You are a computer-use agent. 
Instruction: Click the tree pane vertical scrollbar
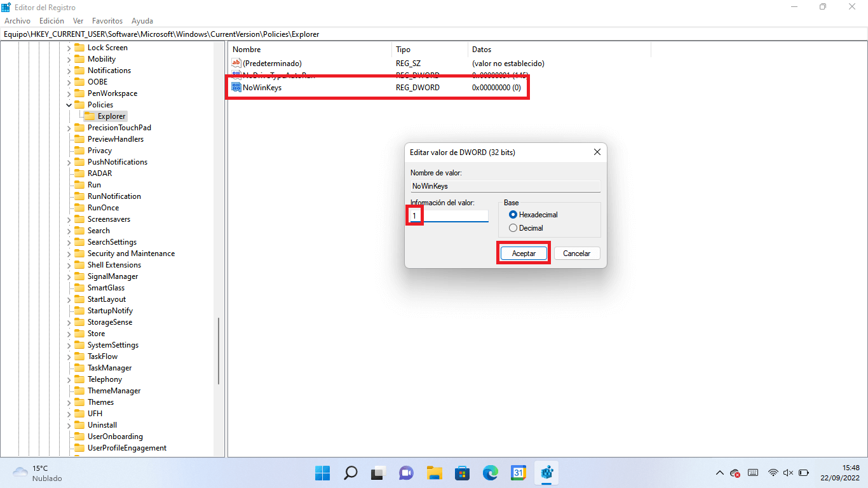coord(219,351)
